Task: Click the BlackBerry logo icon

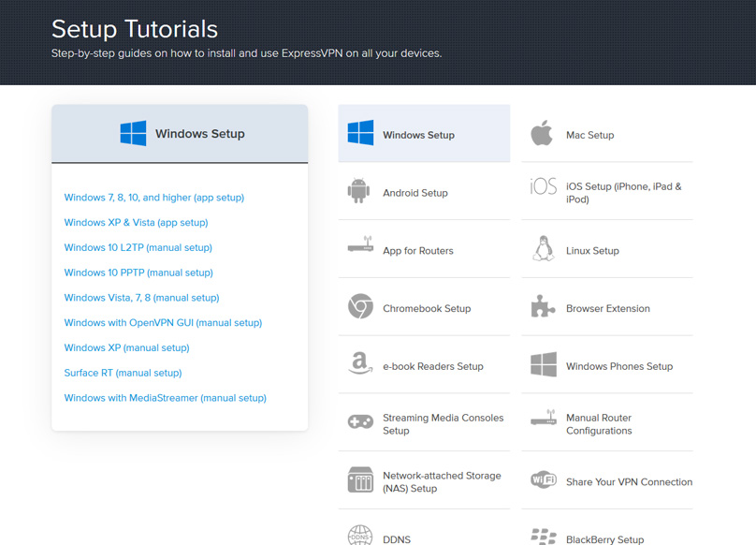Action: tap(544, 537)
